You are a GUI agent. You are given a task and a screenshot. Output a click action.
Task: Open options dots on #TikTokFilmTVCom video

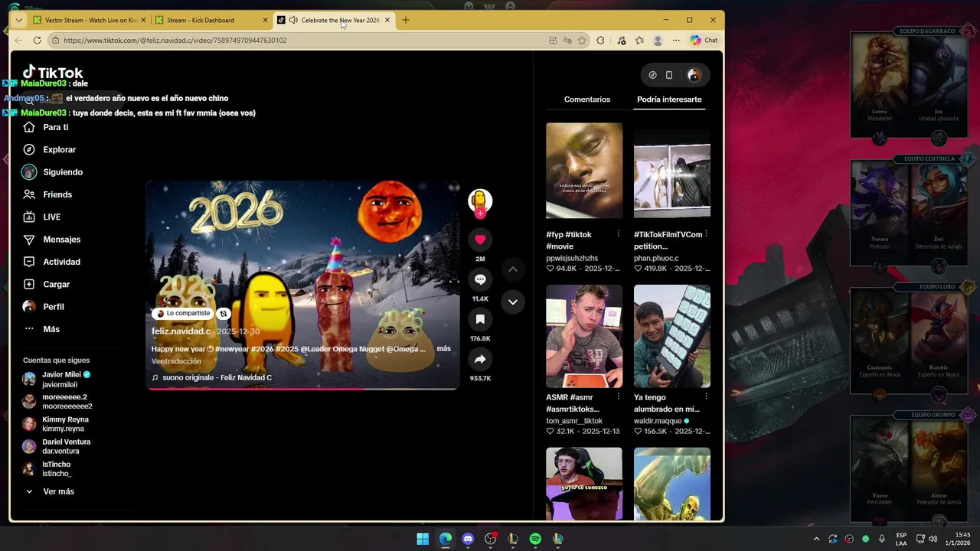click(706, 234)
